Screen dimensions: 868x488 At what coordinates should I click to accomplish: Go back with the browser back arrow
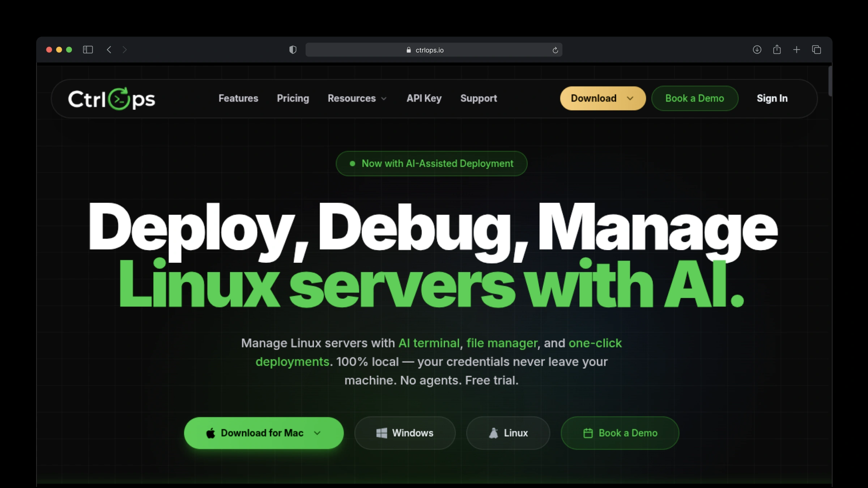[x=109, y=50]
